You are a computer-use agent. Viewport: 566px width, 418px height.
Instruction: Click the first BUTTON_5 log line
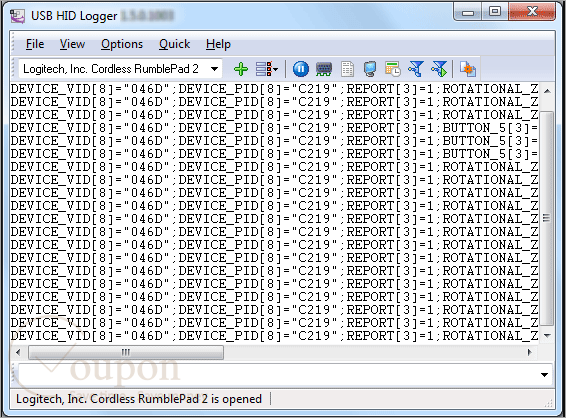coord(274,128)
